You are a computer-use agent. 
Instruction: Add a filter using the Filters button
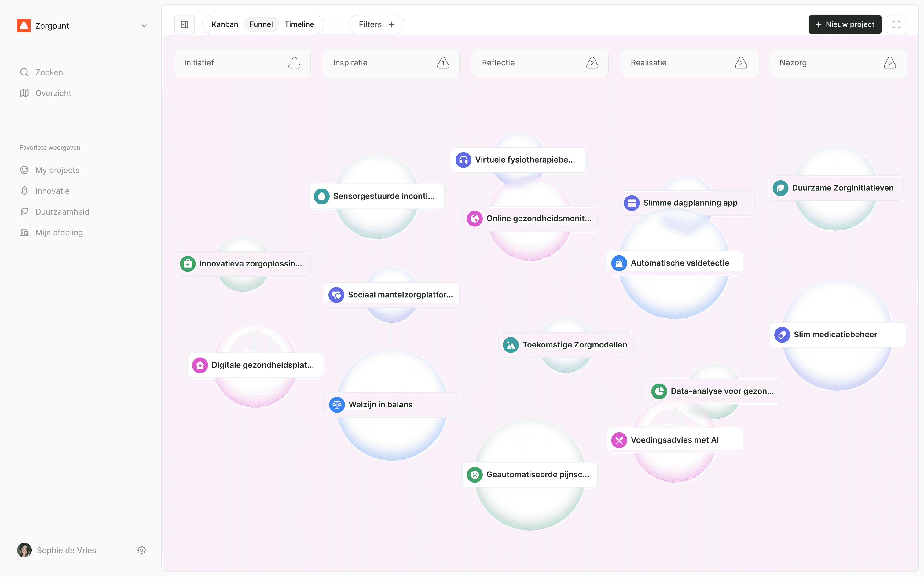point(376,24)
